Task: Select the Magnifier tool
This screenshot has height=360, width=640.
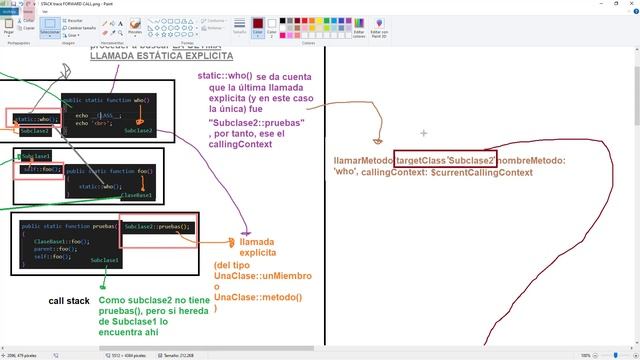Action: coord(120,32)
